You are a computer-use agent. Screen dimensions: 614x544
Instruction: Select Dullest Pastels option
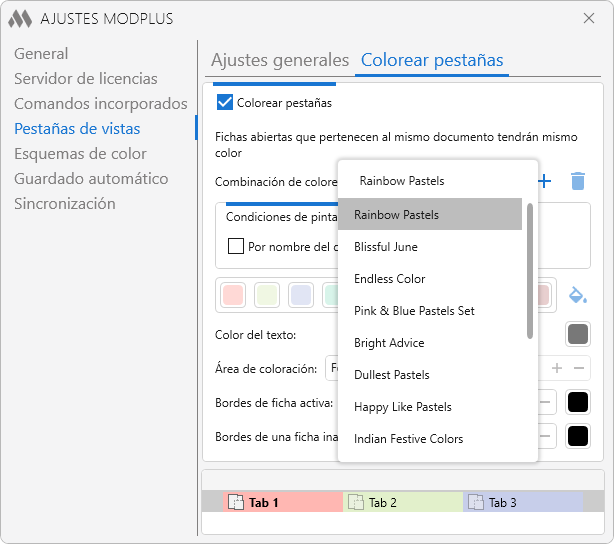[430, 375]
